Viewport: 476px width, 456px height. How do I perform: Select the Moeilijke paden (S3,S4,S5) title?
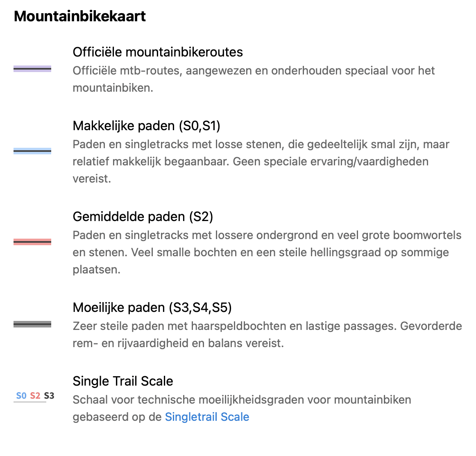pos(152,307)
